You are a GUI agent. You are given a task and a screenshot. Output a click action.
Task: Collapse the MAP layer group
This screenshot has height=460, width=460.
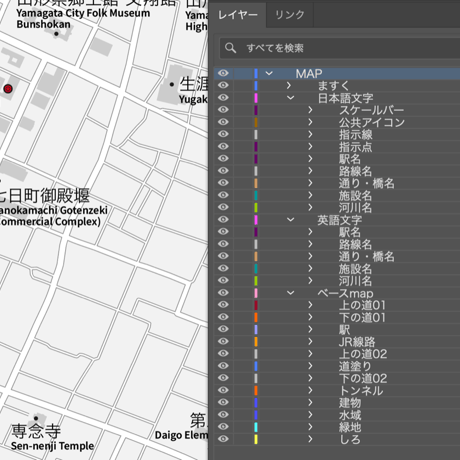pos(269,73)
